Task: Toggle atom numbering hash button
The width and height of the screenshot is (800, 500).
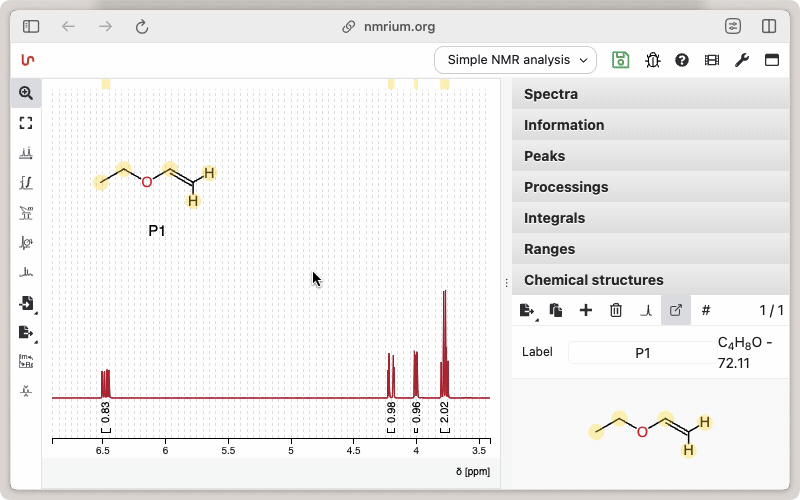Action: point(706,311)
